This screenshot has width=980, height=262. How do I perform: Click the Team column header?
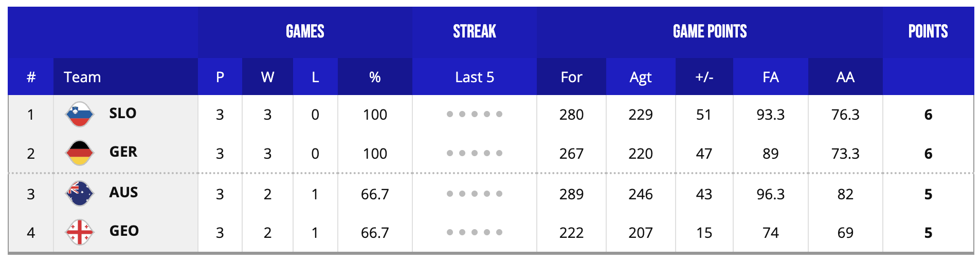(82, 77)
